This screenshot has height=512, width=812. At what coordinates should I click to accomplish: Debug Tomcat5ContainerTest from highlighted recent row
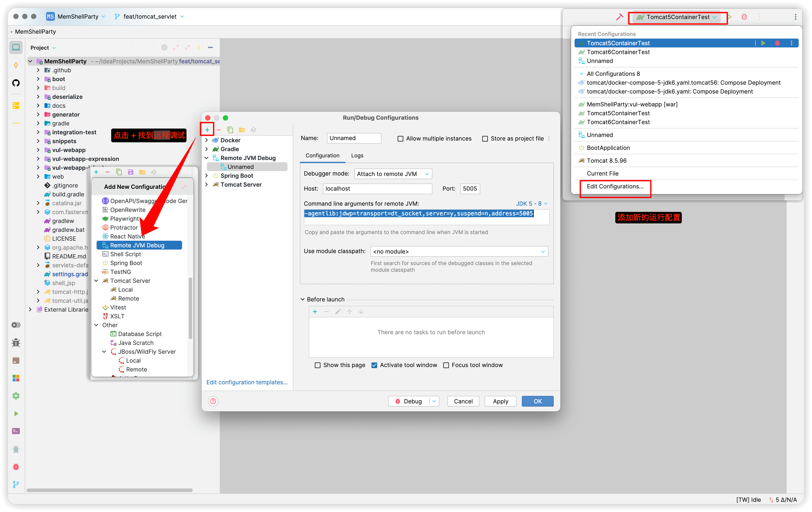point(777,43)
